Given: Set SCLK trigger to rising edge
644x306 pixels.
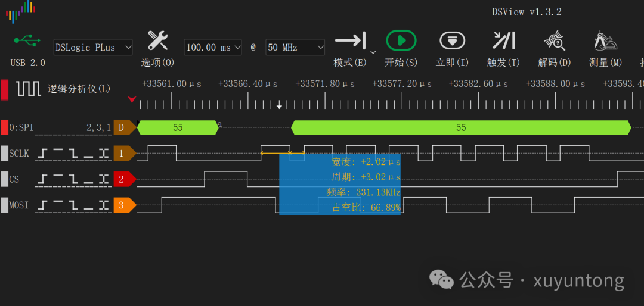Looking at the screenshot, I should tap(43, 154).
